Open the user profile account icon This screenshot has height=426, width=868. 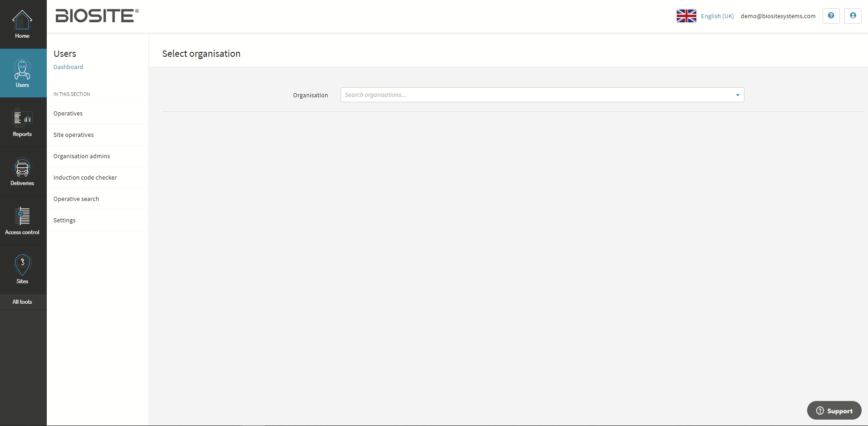click(x=853, y=16)
